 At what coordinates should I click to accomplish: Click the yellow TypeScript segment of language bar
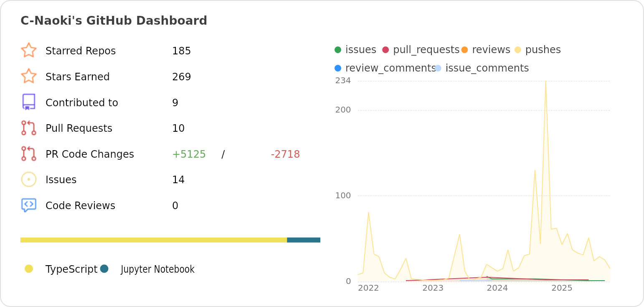(x=154, y=240)
